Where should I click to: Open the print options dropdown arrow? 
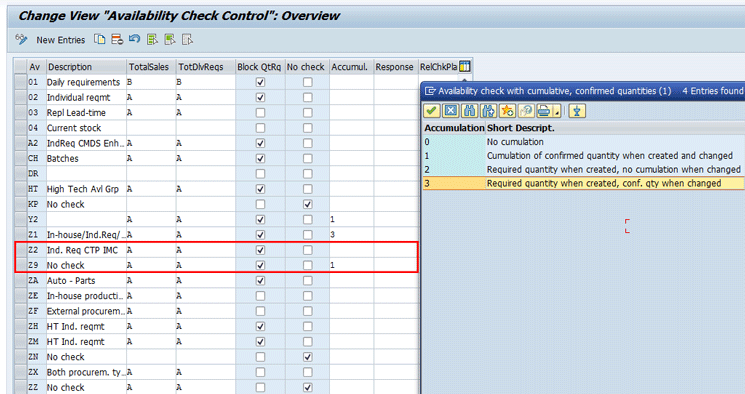(556, 112)
